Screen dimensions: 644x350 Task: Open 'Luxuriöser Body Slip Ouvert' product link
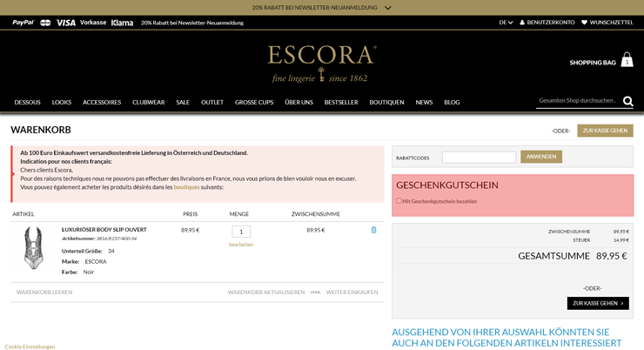tap(104, 230)
